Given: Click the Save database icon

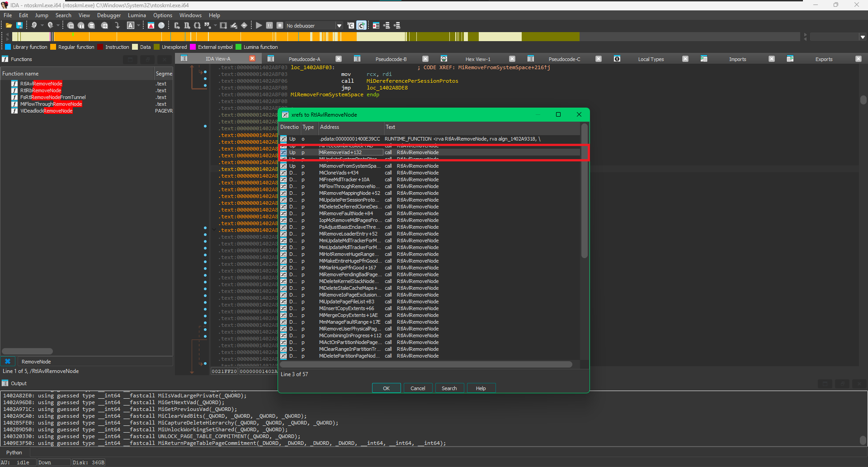Looking at the screenshot, I should 19,26.
